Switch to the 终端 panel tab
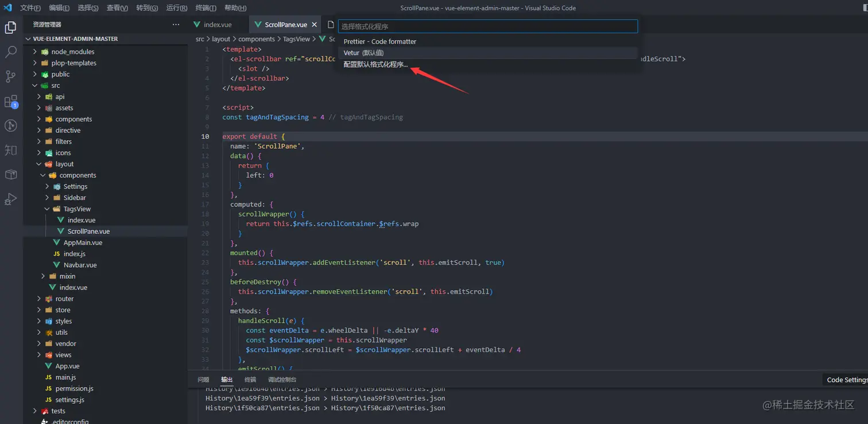 (250, 380)
